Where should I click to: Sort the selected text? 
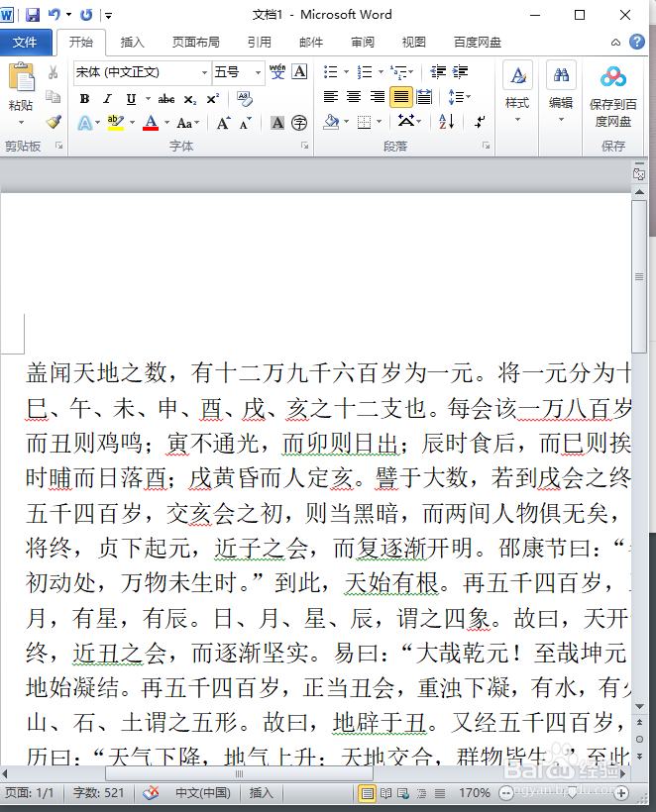point(446,122)
